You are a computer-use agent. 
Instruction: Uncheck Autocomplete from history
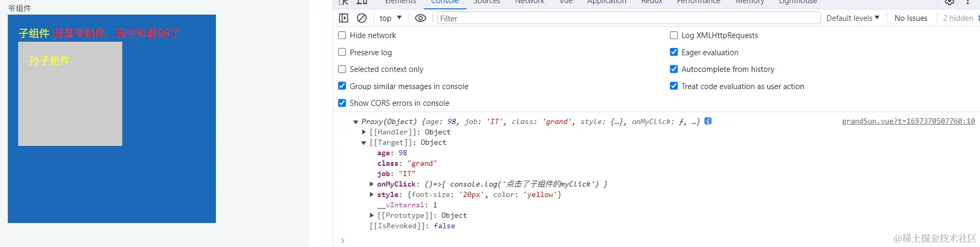tap(674, 69)
